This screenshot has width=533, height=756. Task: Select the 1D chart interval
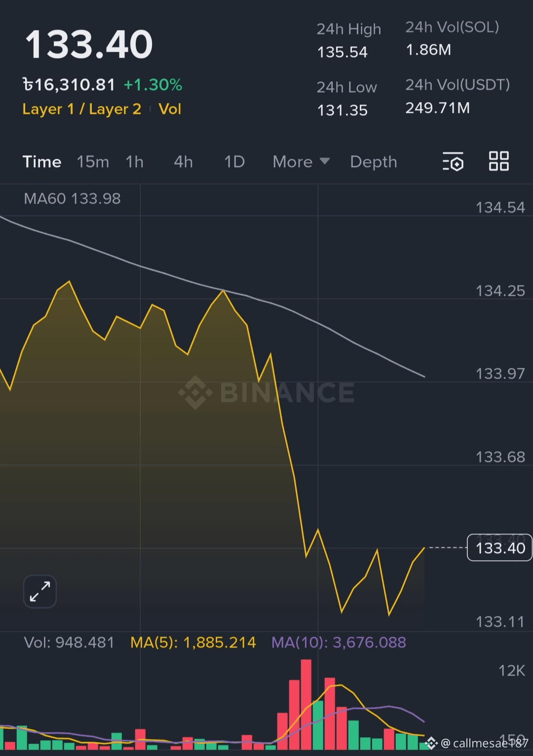[234, 162]
